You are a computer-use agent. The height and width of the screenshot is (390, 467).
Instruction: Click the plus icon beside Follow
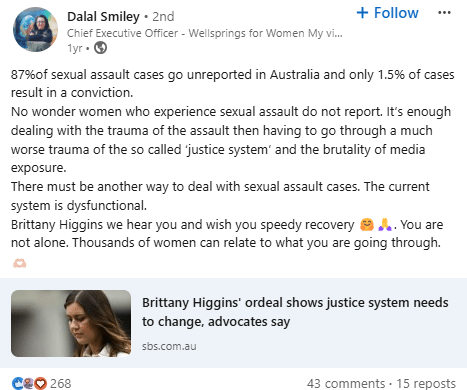[362, 13]
